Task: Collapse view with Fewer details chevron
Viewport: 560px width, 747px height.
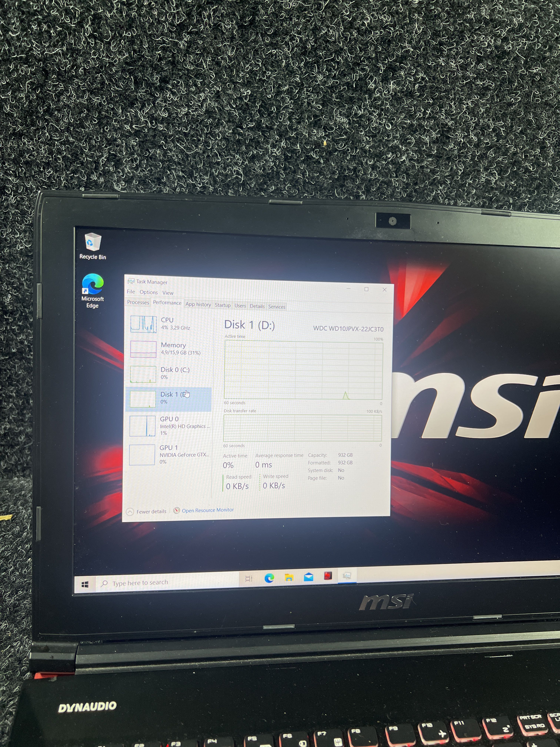Action: 130,512
